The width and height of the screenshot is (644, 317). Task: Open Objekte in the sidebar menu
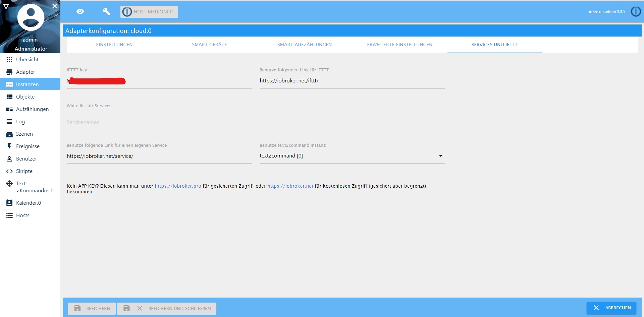point(30,97)
